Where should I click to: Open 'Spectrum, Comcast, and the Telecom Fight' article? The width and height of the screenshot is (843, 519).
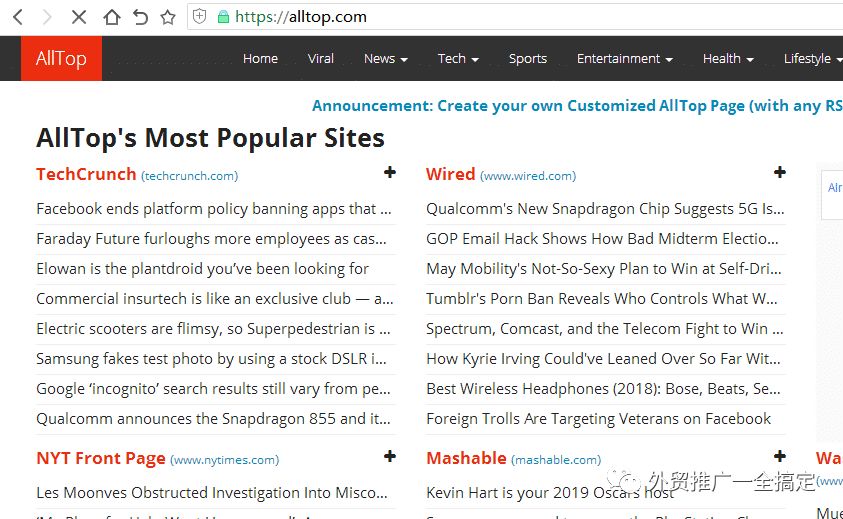[x=605, y=329]
